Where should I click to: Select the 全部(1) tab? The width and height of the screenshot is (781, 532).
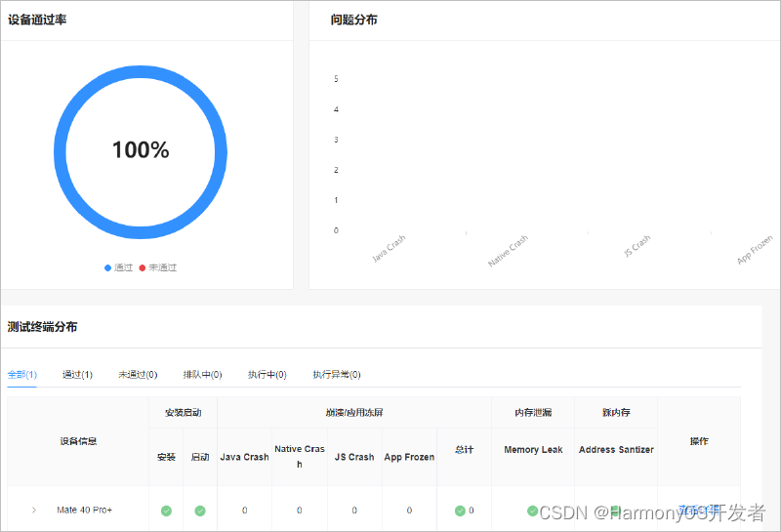(21, 374)
